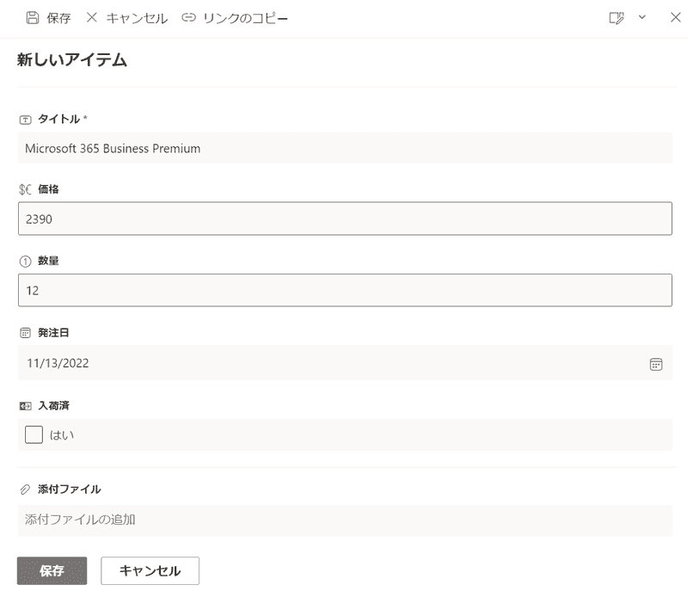
Task: Expand the chevron next to edit form icon
Action: pyautogui.click(x=642, y=17)
